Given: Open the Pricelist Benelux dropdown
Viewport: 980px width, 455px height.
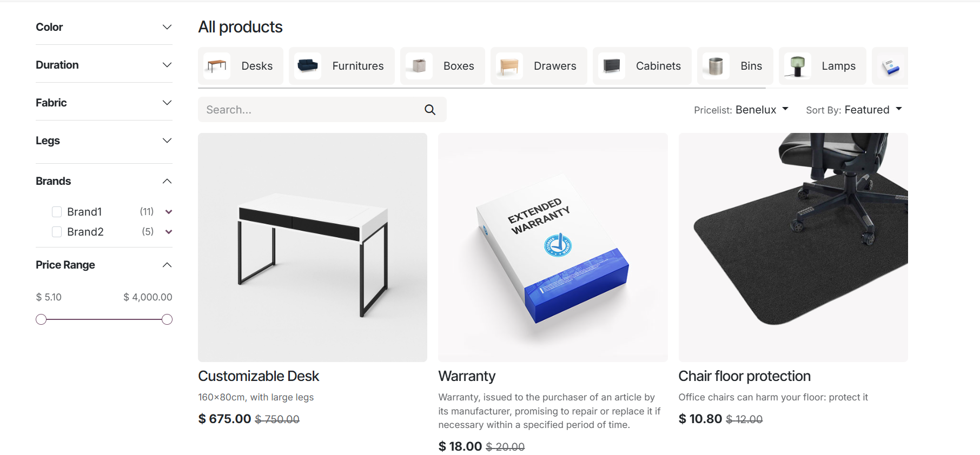Looking at the screenshot, I should (x=741, y=110).
